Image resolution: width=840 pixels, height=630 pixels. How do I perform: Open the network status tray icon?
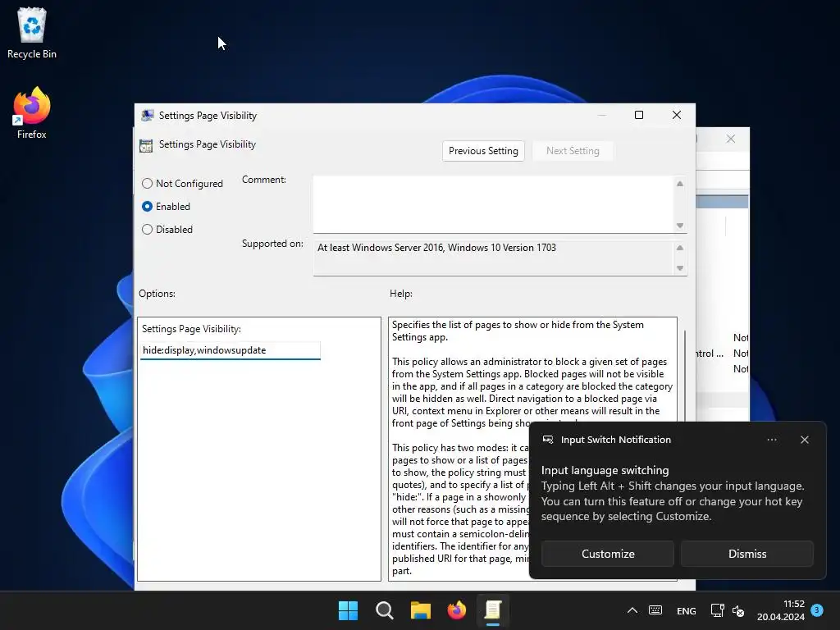717,610
